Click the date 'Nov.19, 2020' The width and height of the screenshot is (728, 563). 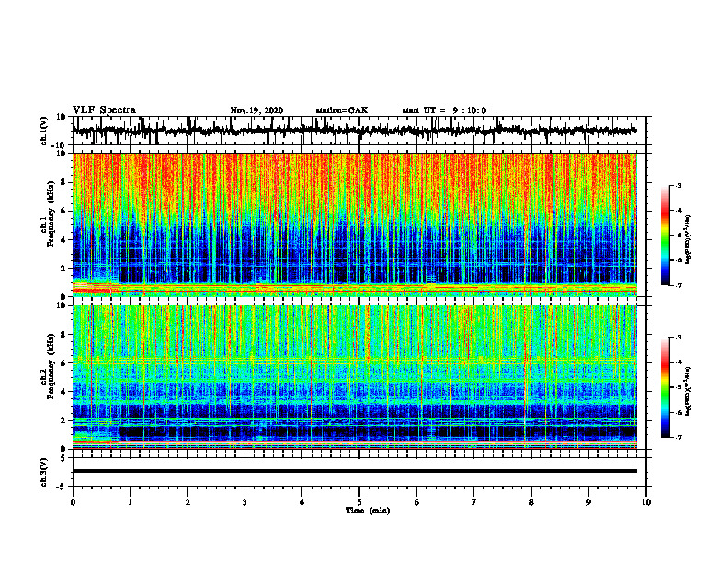pyautogui.click(x=256, y=110)
